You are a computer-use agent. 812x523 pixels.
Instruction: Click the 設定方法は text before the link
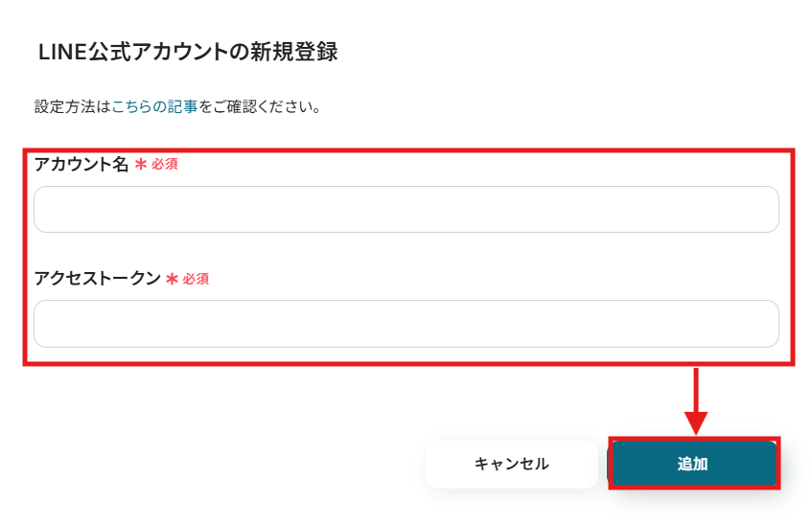72,106
